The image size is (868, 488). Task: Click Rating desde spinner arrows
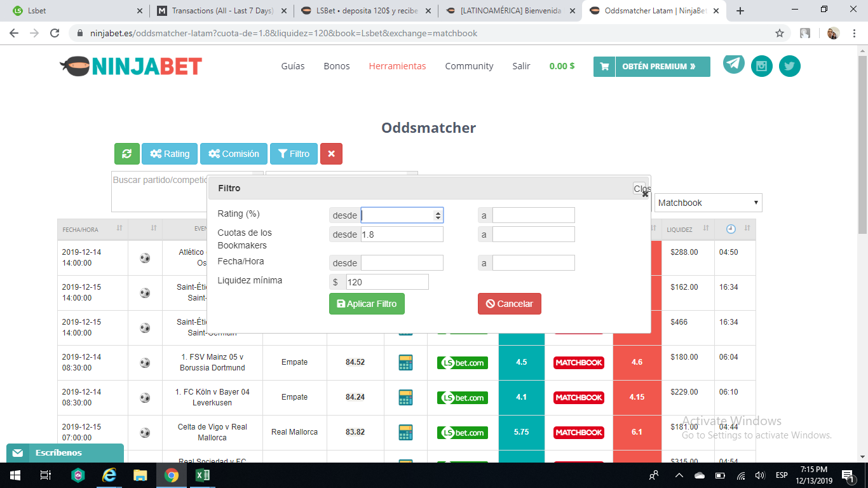pos(438,215)
